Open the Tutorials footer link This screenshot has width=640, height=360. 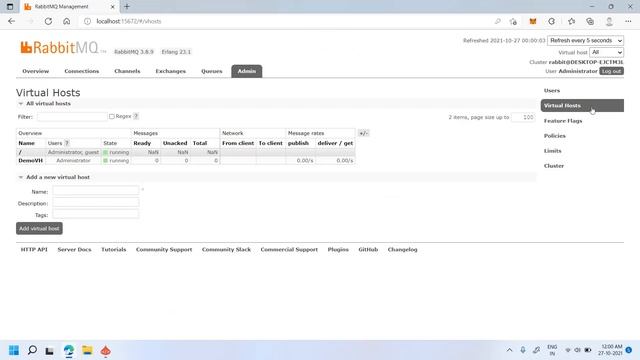pos(113,249)
